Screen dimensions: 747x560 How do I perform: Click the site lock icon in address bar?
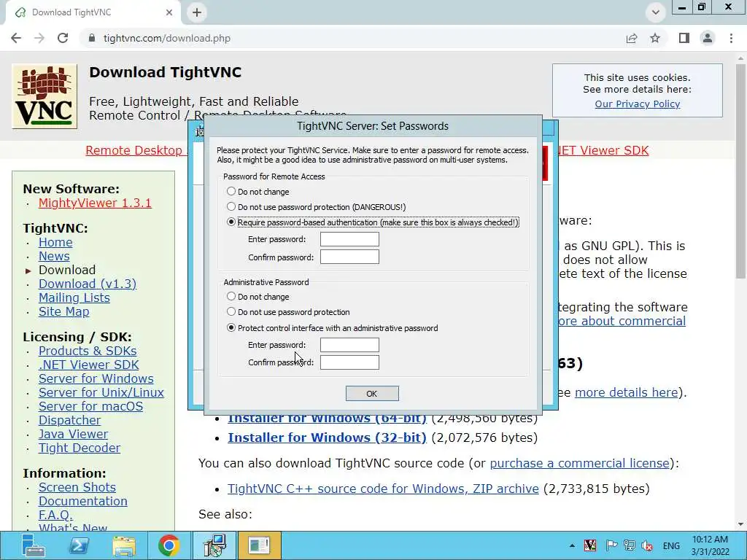click(92, 38)
